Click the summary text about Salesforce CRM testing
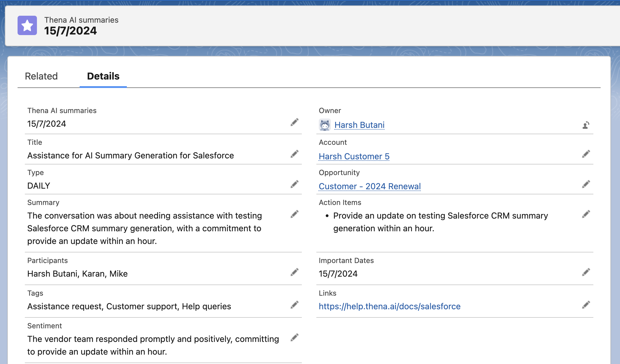Screen dimensions: 620x364 click(145, 228)
